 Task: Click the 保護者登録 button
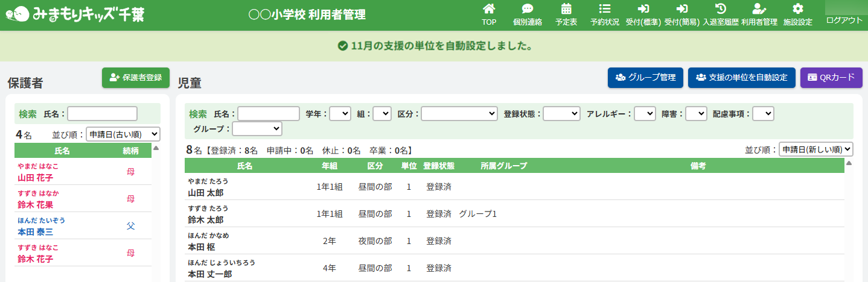[x=136, y=78]
